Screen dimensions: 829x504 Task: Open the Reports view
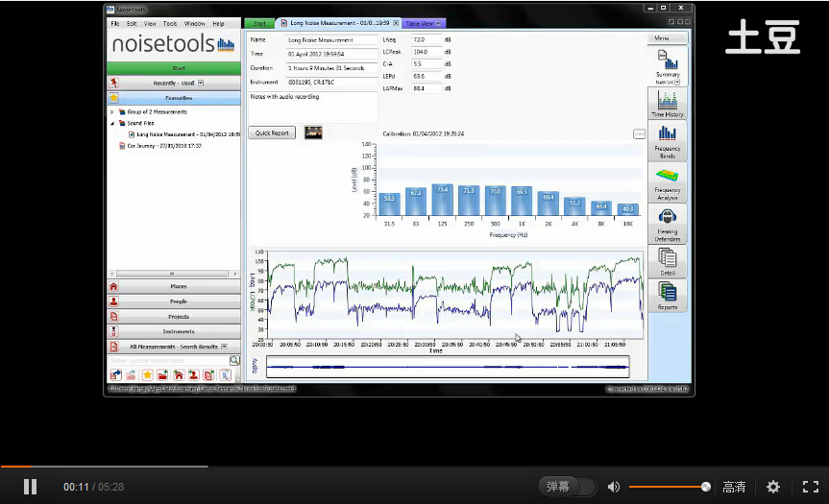668,296
